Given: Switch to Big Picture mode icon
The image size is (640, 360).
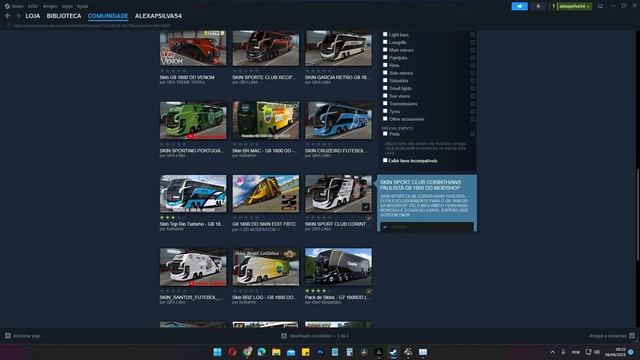Looking at the screenshot, I should coord(600,6).
